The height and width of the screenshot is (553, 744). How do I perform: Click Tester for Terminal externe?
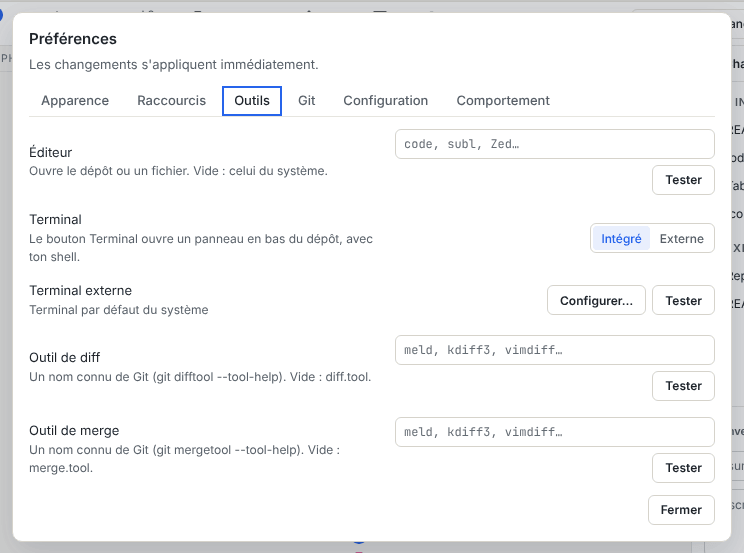click(x=683, y=300)
